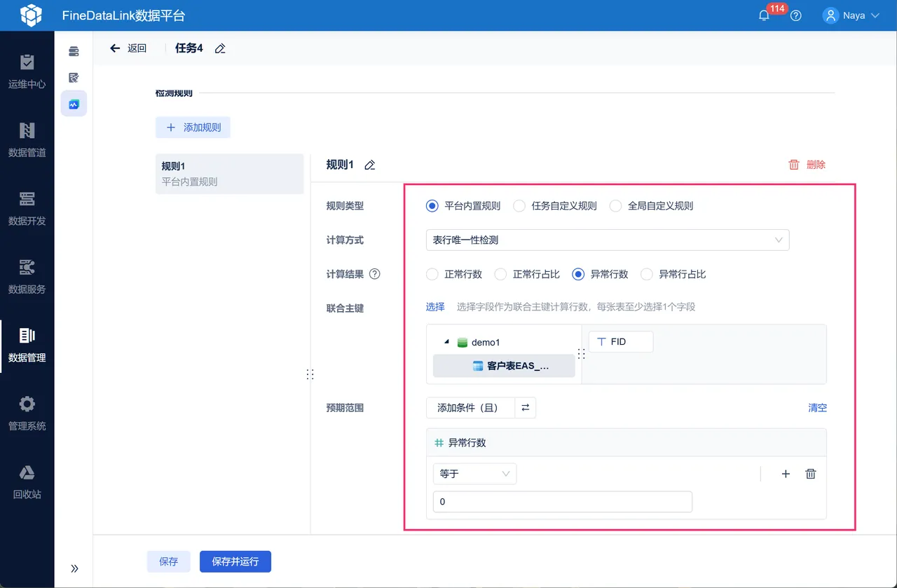Viewport: 897px width, 588px height.
Task: Open 运维中心 in the sidebar
Action: [27, 71]
